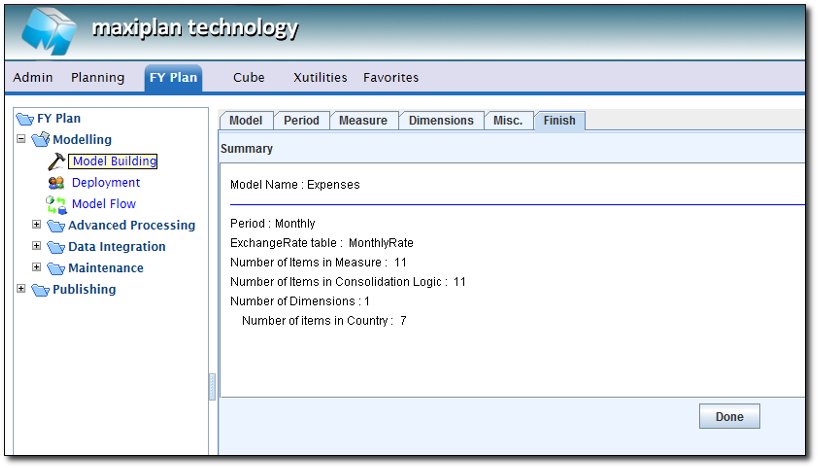Click the maxiplan cube logo icon
818x468 pixels.
48,30
